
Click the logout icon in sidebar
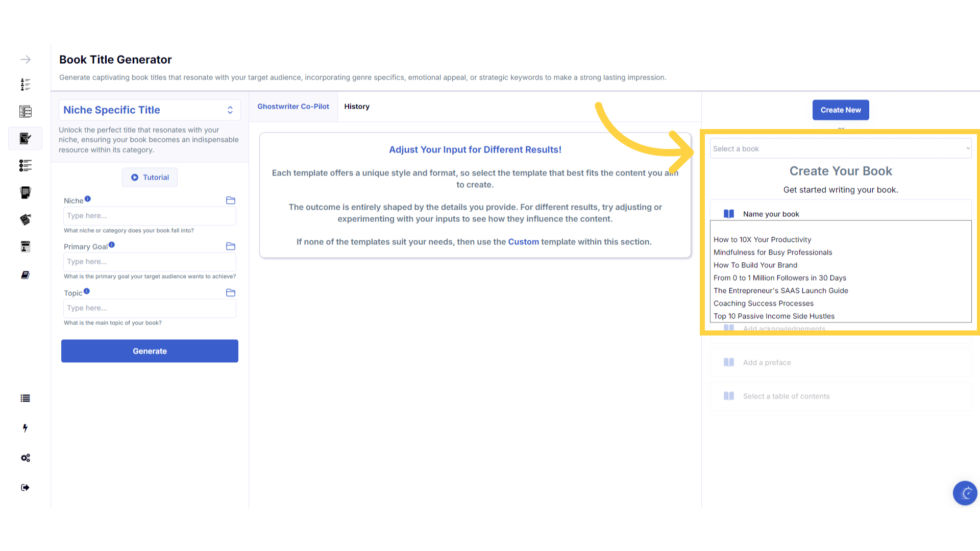(x=26, y=487)
